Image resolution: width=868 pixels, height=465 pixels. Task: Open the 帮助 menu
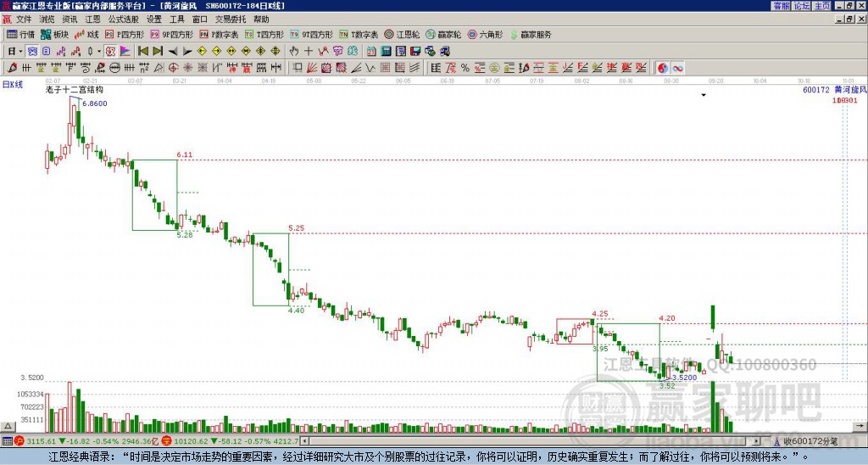[x=261, y=20]
